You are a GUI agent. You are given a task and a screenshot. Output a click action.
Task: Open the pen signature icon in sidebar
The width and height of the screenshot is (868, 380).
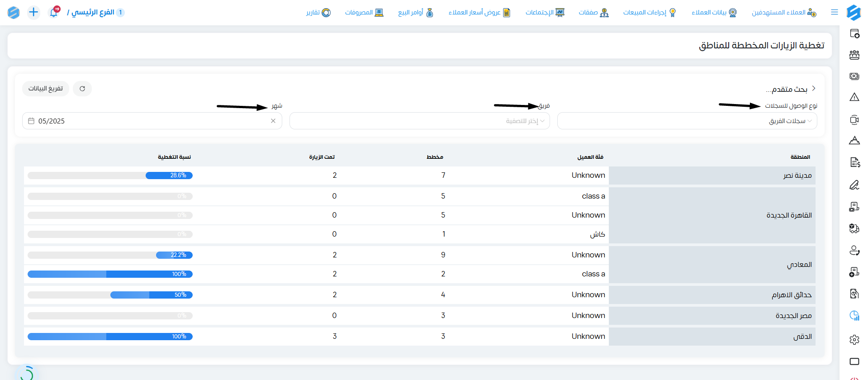tap(854, 185)
